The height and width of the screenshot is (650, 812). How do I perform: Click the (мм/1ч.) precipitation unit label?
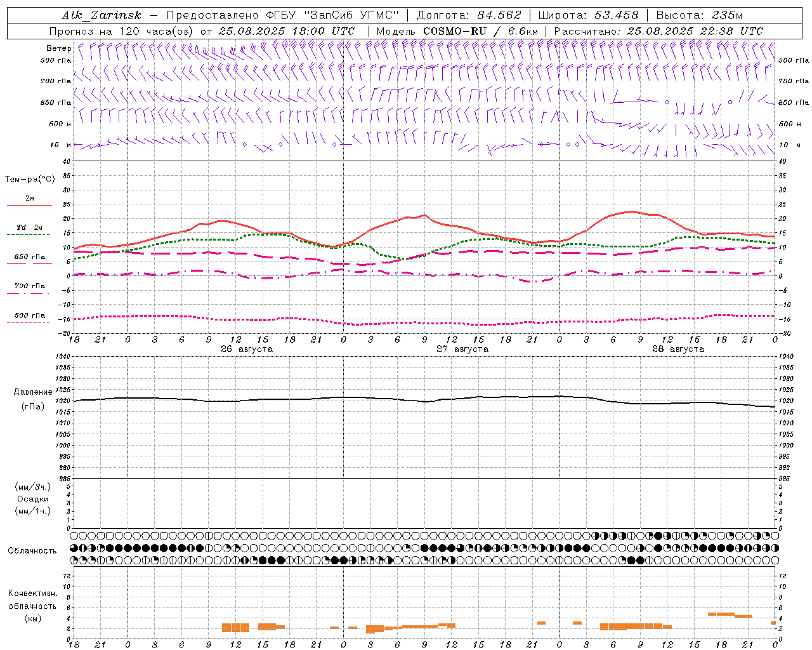point(32,511)
